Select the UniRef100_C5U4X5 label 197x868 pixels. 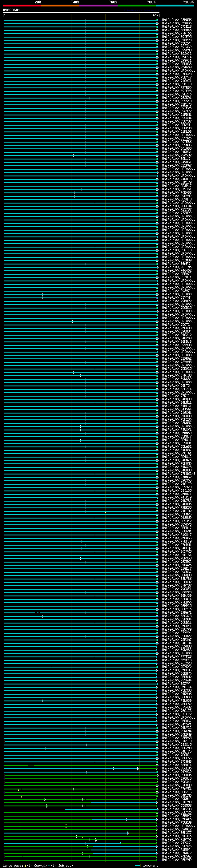[177, 819]
